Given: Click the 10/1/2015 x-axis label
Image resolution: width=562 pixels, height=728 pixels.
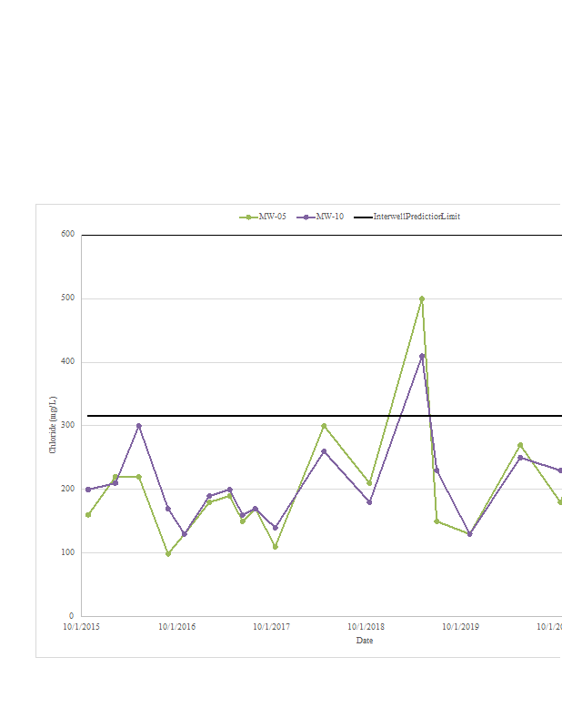Looking at the screenshot, I should pyautogui.click(x=81, y=627).
